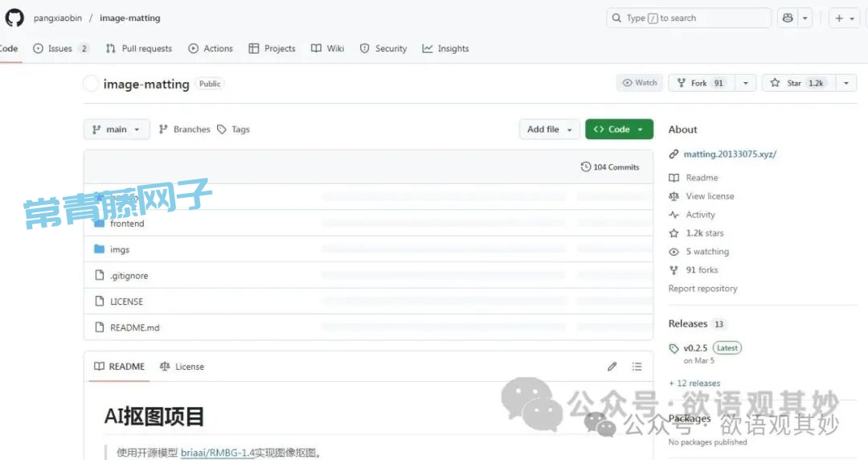Open the Releases heading link
This screenshot has height=460, width=868.
pyautogui.click(x=688, y=323)
